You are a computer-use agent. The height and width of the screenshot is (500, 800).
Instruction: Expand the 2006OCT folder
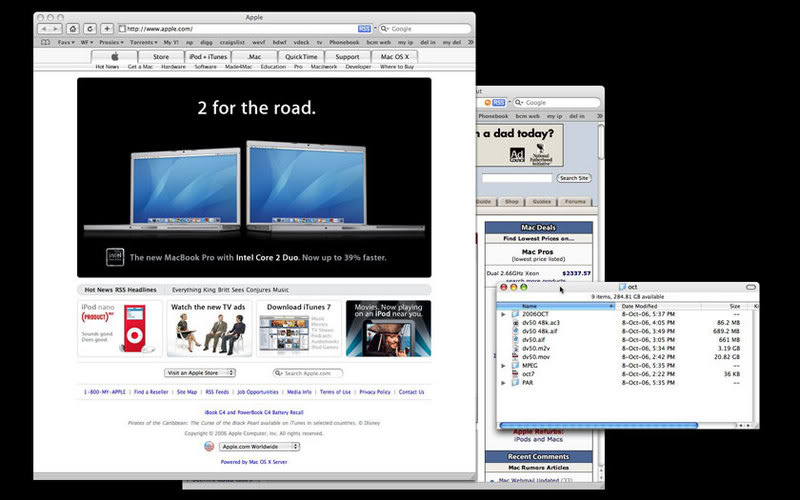(x=504, y=314)
